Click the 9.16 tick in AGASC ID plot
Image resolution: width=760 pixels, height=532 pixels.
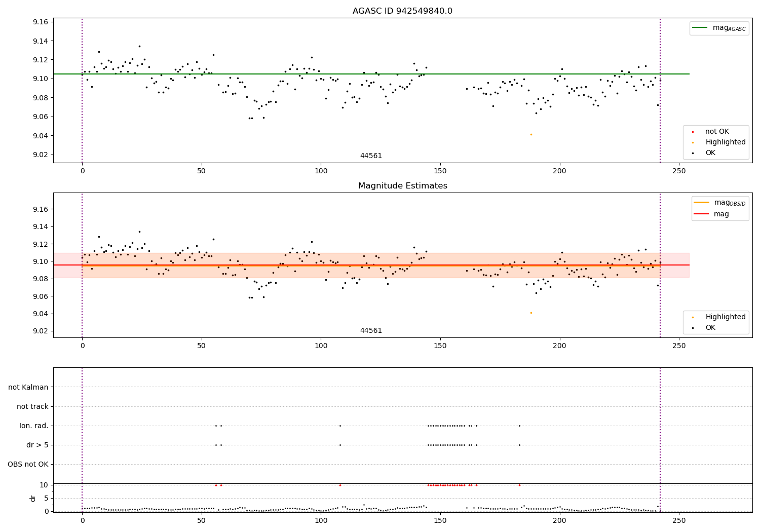point(41,22)
